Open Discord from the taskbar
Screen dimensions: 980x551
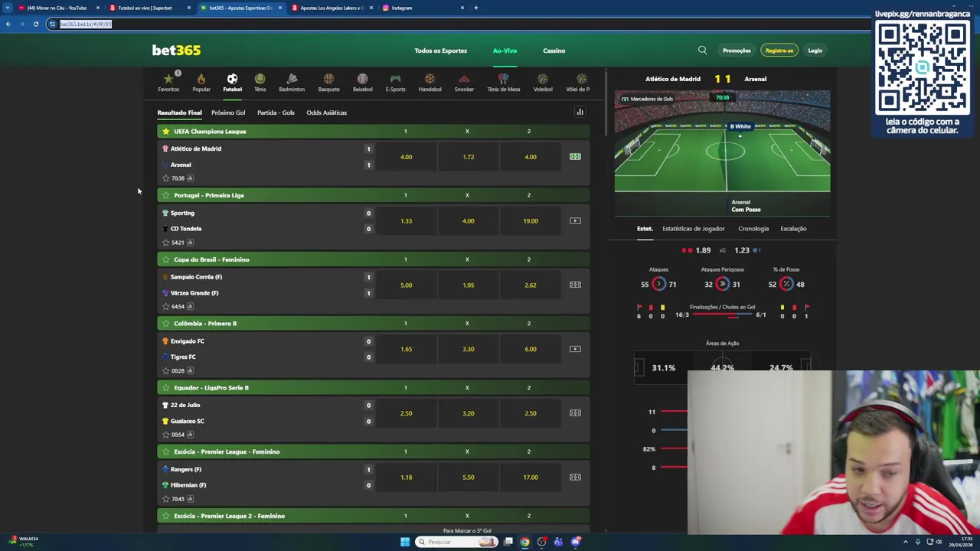coord(575,542)
